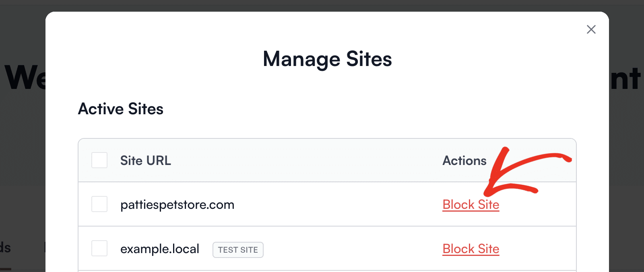The height and width of the screenshot is (272, 644).
Task: Tick the select-all checkbox beside Site URL
Action: 99,160
